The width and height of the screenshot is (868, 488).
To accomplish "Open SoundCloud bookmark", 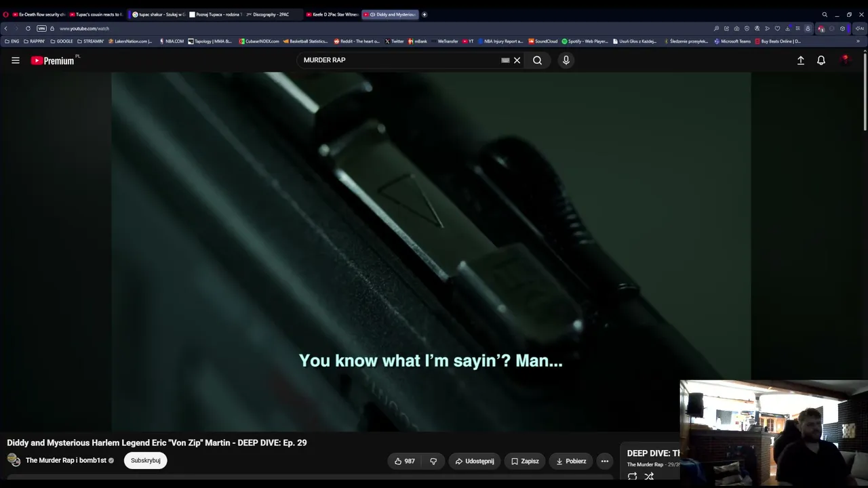I will point(543,41).
